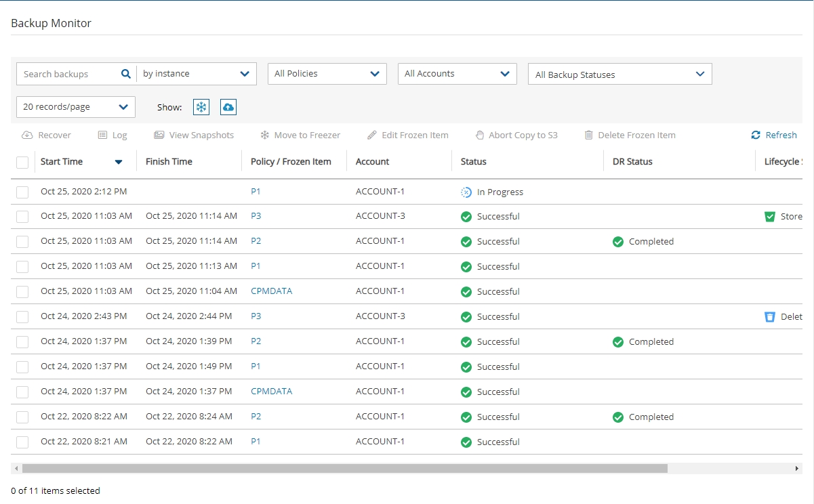Expand the All Backup Statuses dropdown

(x=619, y=75)
